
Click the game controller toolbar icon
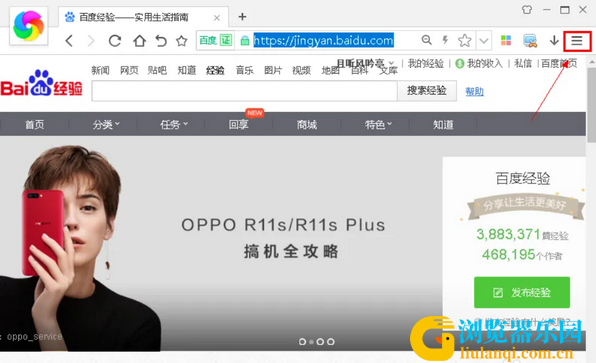click(x=530, y=41)
